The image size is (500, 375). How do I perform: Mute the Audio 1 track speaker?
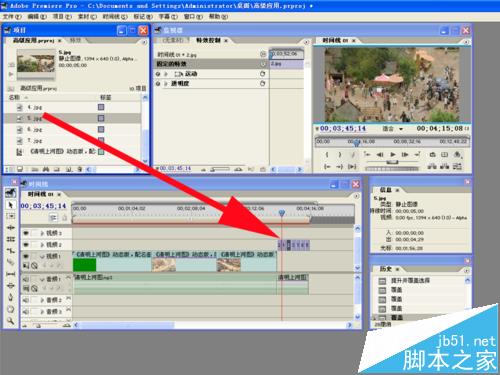pyautogui.click(x=26, y=279)
